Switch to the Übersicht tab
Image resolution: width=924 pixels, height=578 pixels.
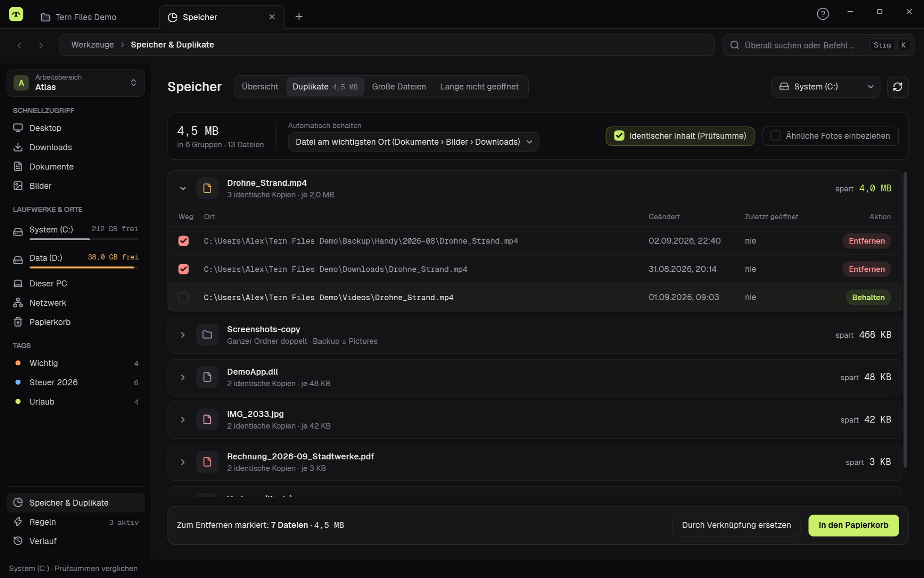click(x=260, y=87)
